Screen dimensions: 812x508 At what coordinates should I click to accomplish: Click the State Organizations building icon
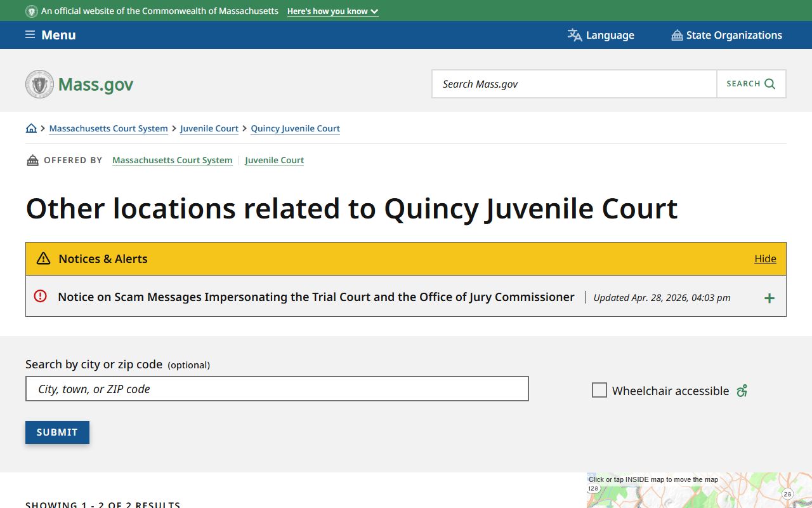pos(677,35)
